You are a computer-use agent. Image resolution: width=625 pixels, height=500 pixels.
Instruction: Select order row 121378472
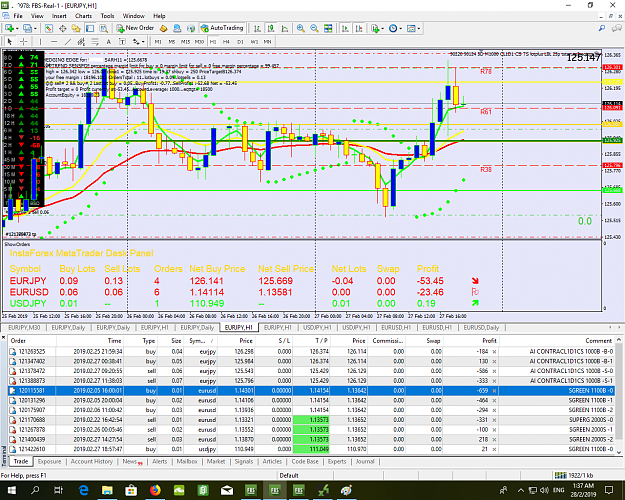tap(311, 371)
